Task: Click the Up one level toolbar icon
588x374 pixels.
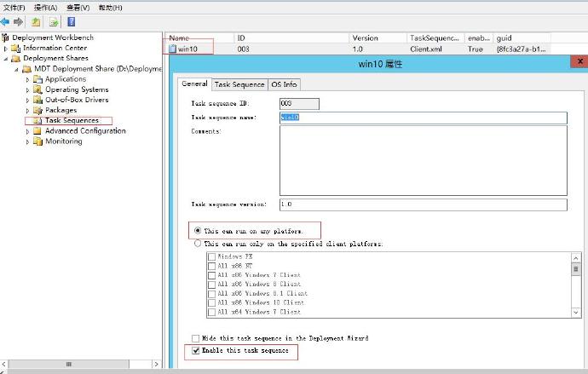Action: [36, 22]
